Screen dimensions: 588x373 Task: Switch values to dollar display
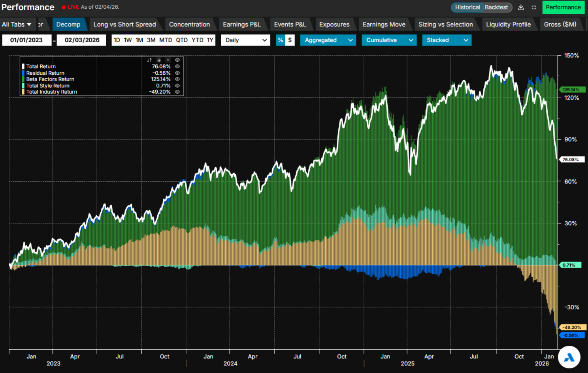[290, 40]
